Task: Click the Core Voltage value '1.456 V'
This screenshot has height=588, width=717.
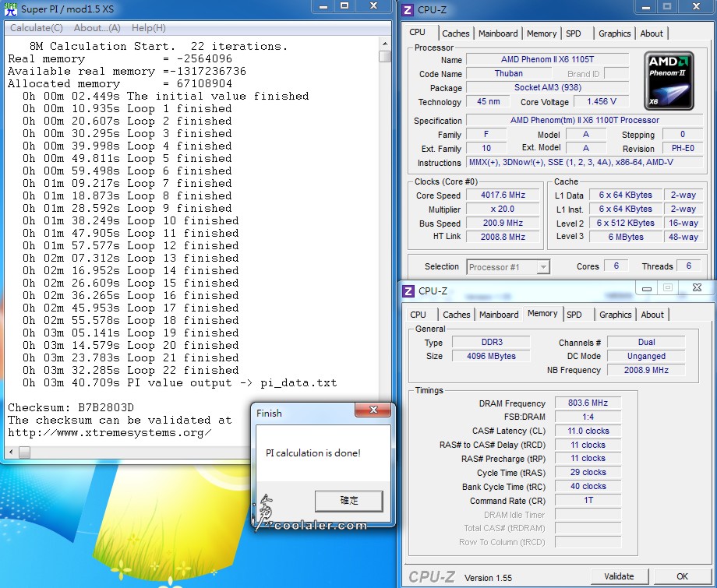Action: 602,101
